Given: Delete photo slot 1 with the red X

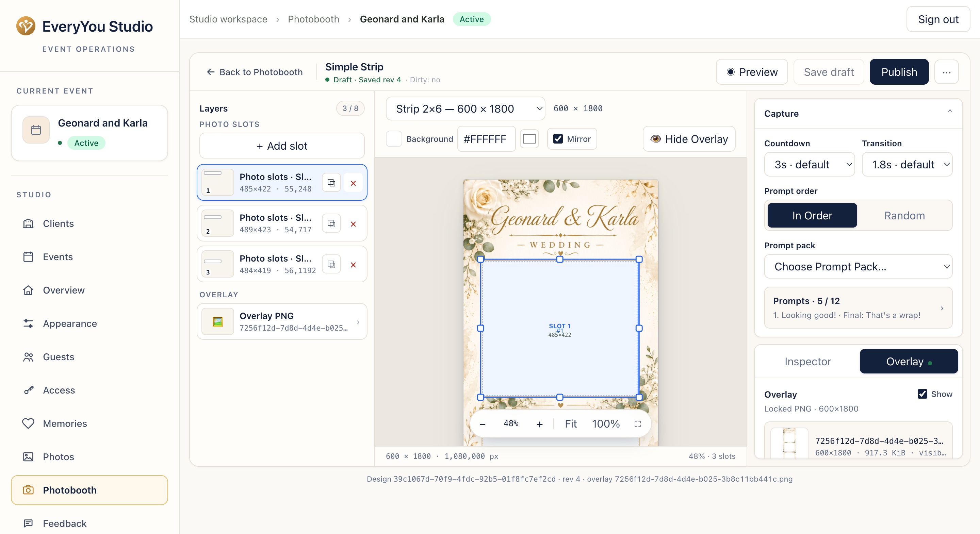Looking at the screenshot, I should (354, 183).
